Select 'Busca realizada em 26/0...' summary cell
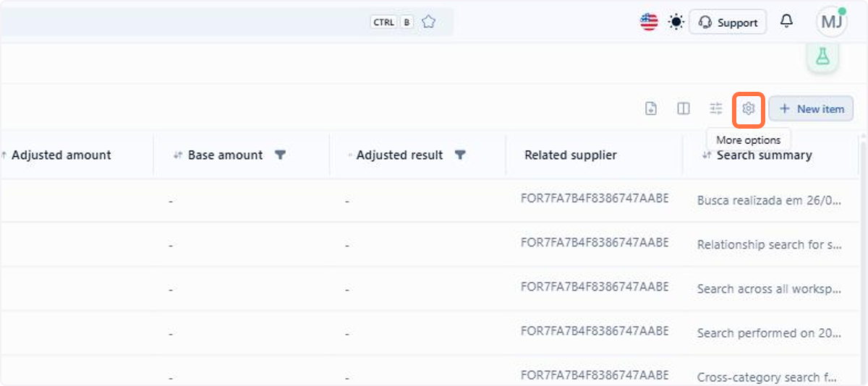This screenshot has height=386, width=868. pyautogui.click(x=769, y=201)
